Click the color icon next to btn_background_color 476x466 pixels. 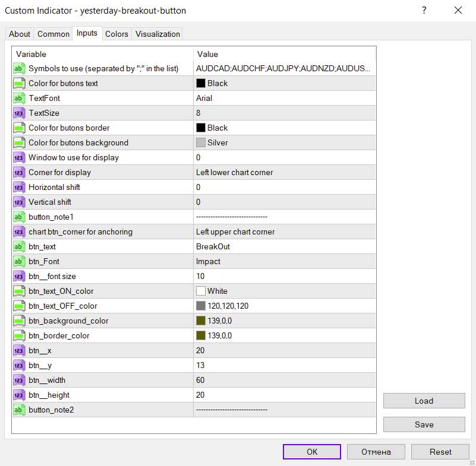tap(201, 321)
